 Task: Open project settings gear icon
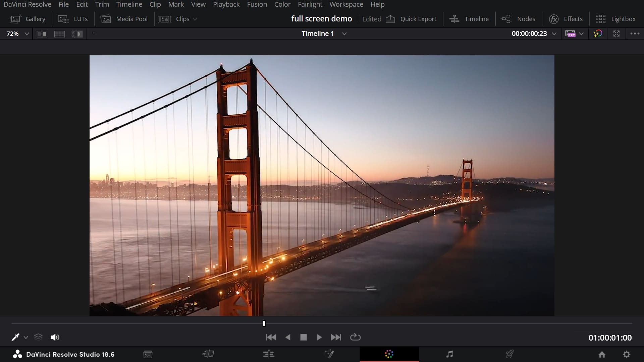pos(627,354)
